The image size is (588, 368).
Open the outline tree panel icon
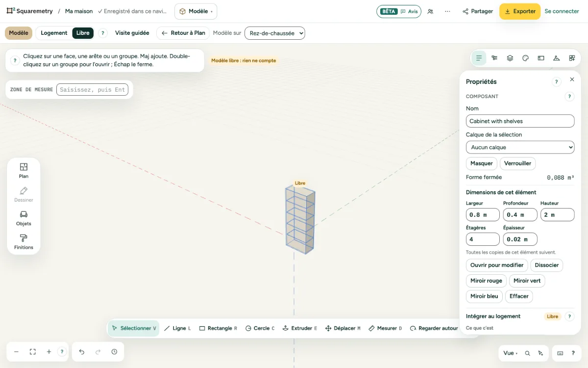pos(494,58)
